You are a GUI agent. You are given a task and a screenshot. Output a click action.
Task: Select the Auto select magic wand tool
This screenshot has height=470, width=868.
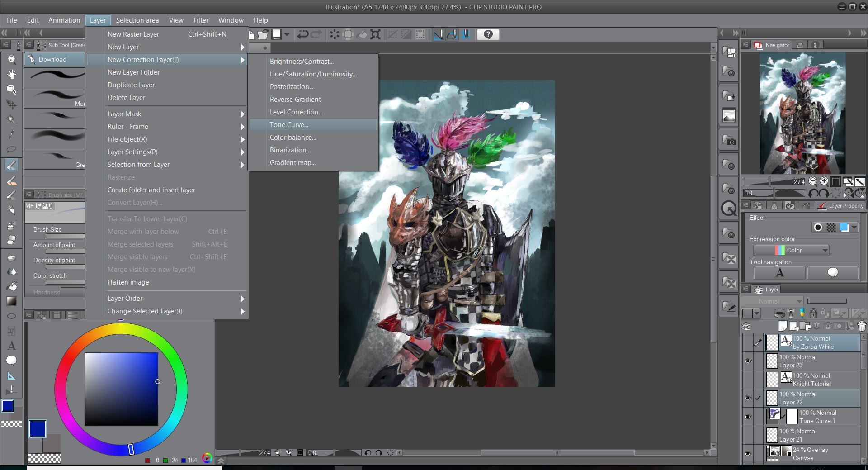tap(12, 119)
